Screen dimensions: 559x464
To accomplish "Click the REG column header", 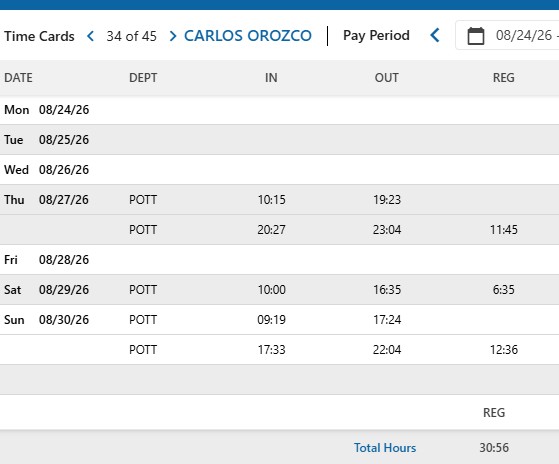I will tap(504, 78).
